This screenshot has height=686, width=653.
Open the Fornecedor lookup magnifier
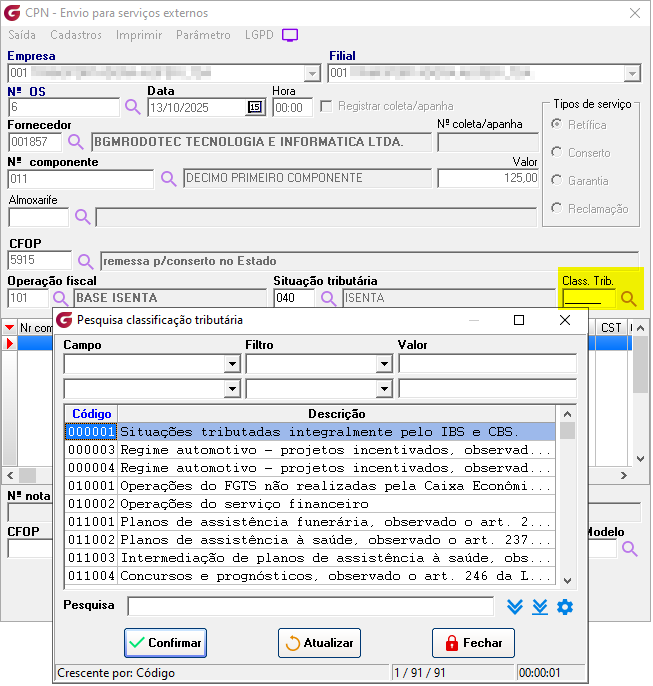point(75,142)
